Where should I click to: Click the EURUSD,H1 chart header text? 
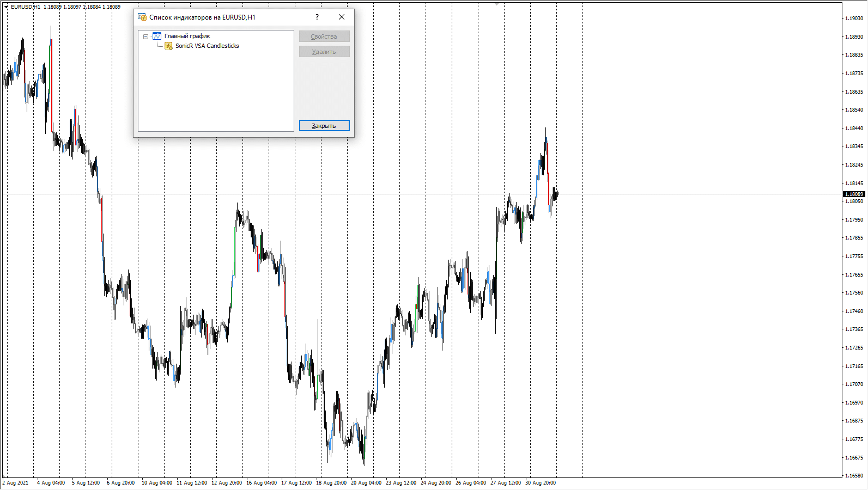pos(26,7)
